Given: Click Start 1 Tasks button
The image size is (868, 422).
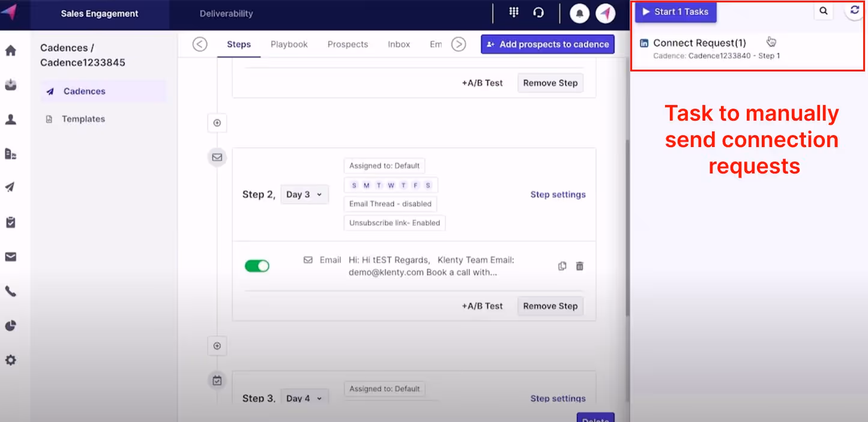Looking at the screenshot, I should (675, 11).
